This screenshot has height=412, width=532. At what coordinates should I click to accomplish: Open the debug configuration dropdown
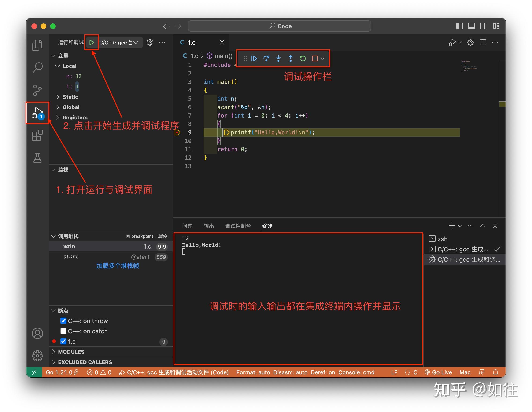pyautogui.click(x=119, y=42)
